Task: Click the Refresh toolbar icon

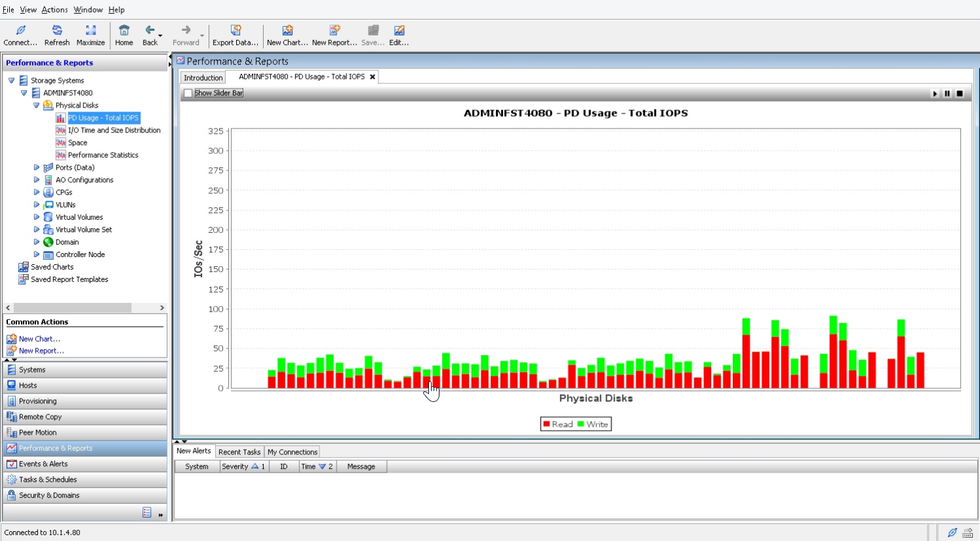Action: [x=57, y=31]
